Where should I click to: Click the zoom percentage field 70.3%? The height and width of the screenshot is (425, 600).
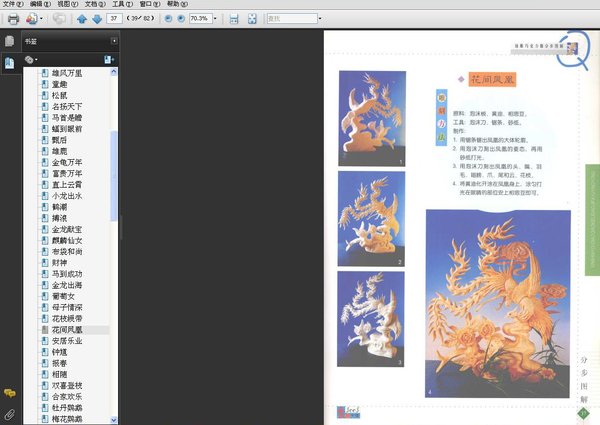(x=201, y=18)
